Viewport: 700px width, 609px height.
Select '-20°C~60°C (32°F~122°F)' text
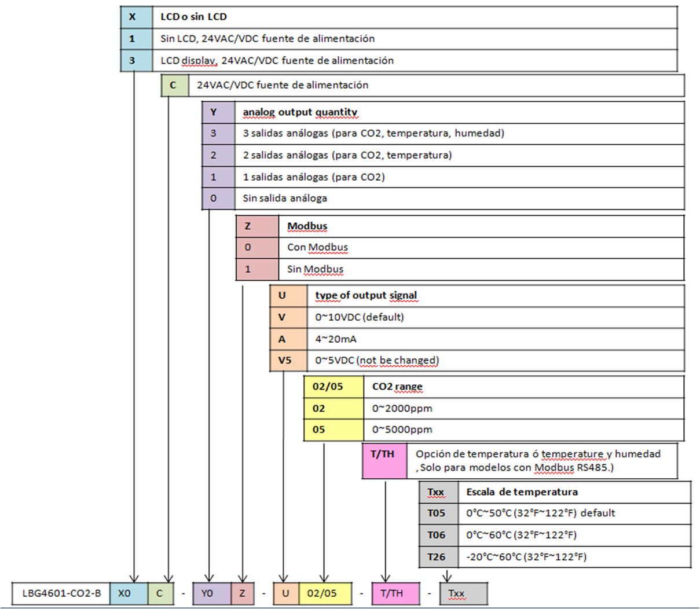coord(526,557)
